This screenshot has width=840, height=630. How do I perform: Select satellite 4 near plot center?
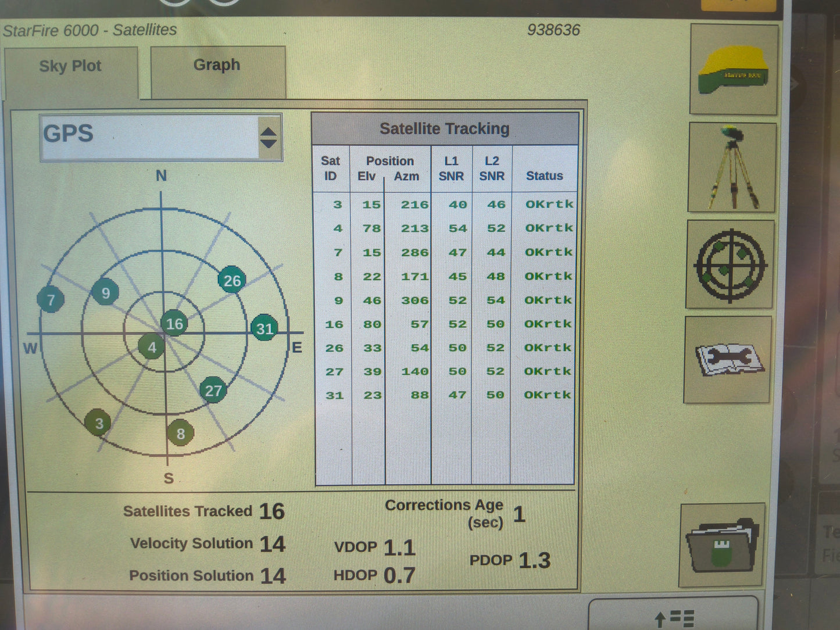pyautogui.click(x=152, y=348)
